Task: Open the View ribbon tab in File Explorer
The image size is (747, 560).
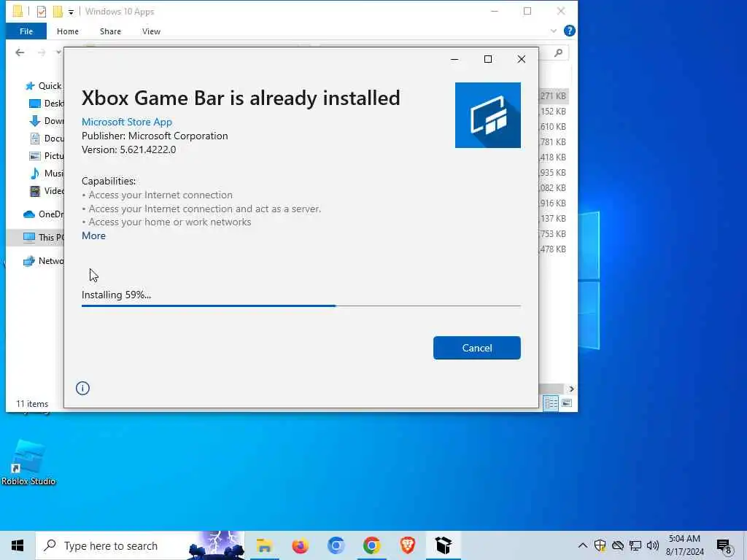Action: [x=151, y=31]
